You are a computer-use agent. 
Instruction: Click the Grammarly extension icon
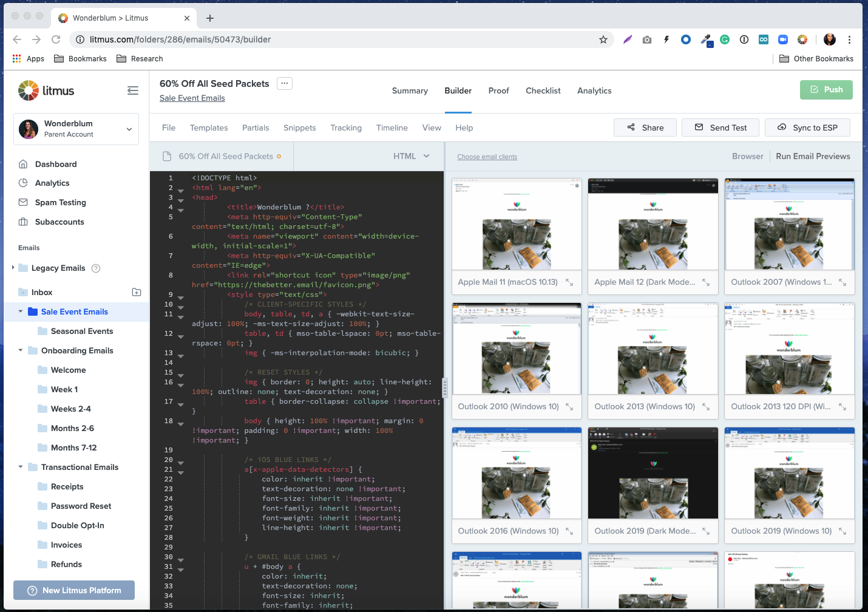click(724, 39)
